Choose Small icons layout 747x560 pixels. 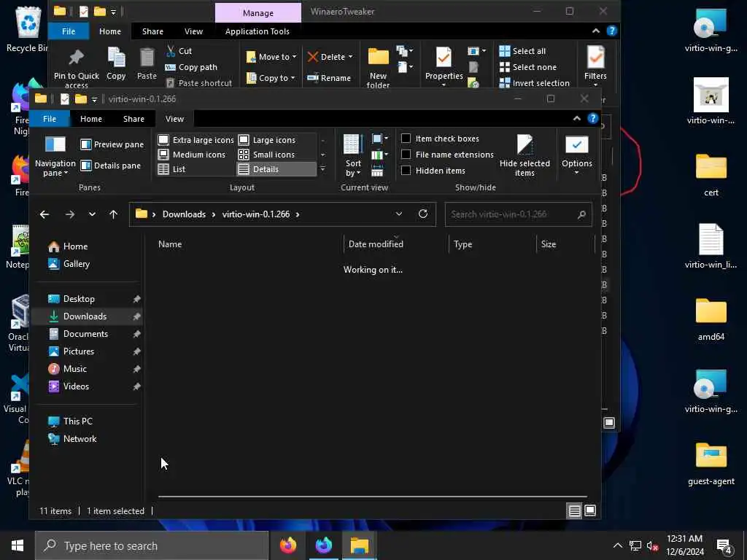pyautogui.click(x=267, y=155)
